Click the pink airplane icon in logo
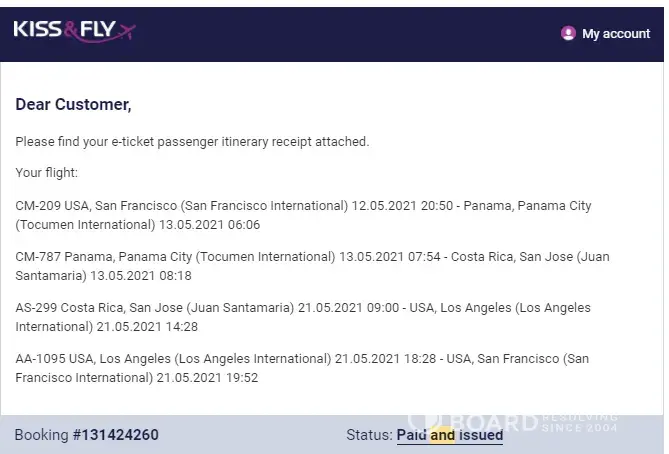669x454 pixels. point(124,34)
